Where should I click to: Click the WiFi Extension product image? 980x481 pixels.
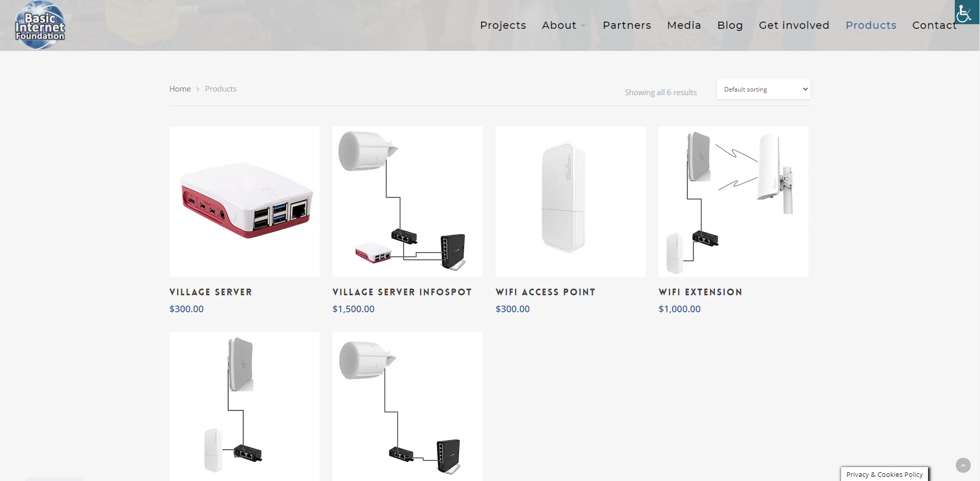733,202
